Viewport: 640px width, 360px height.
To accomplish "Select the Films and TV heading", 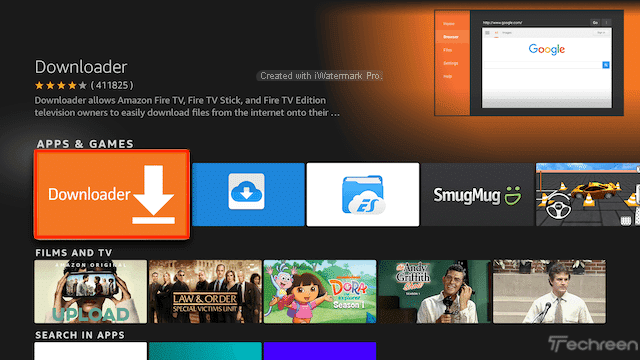I will tap(73, 253).
